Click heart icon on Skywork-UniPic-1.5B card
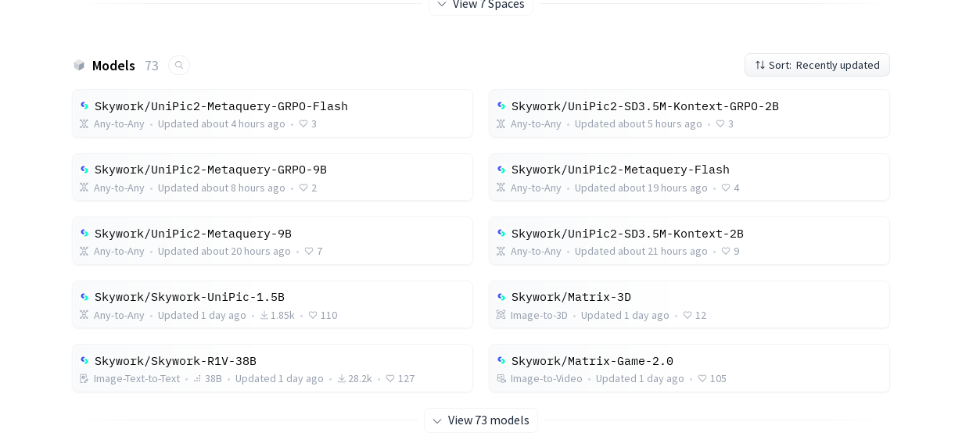Screen dimensions: 980x447 [x=313, y=315]
